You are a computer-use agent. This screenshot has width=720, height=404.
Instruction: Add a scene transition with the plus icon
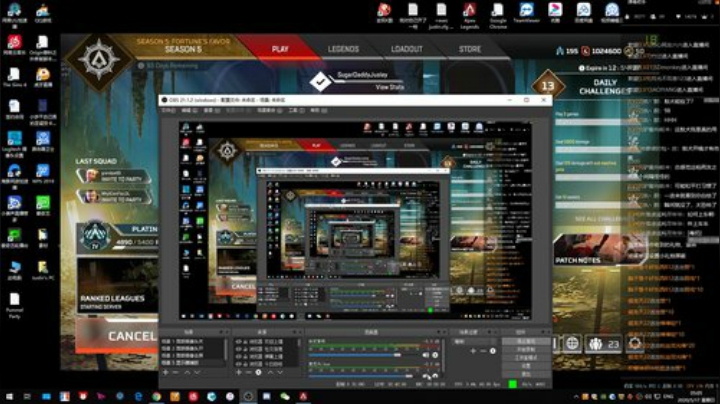(473, 351)
